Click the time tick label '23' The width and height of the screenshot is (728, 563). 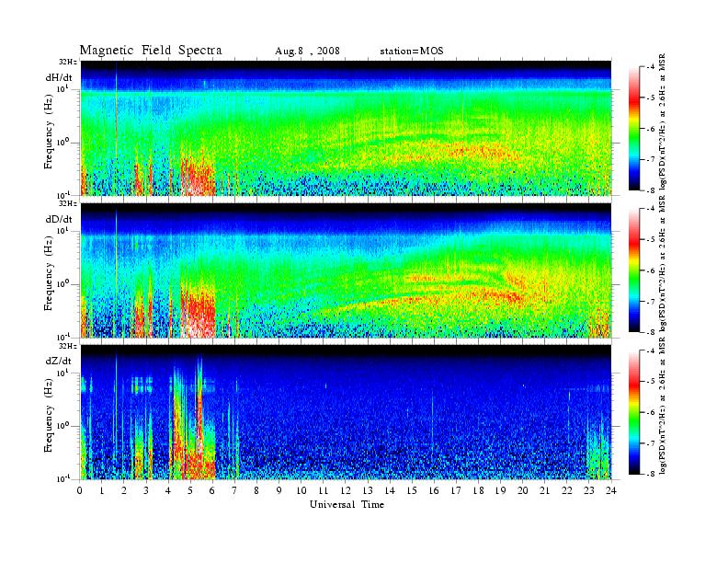point(589,490)
